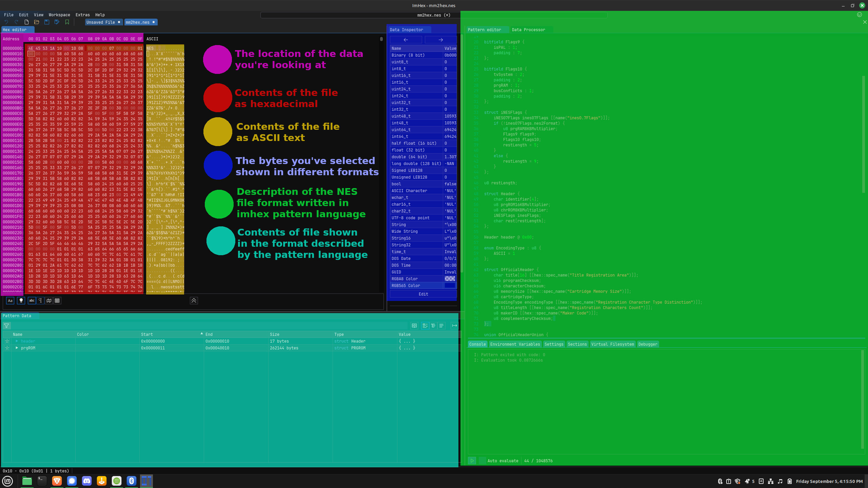Viewport: 868px width, 488px height.
Task: Select the tree view style in Pattern Data
Action: tap(425, 326)
